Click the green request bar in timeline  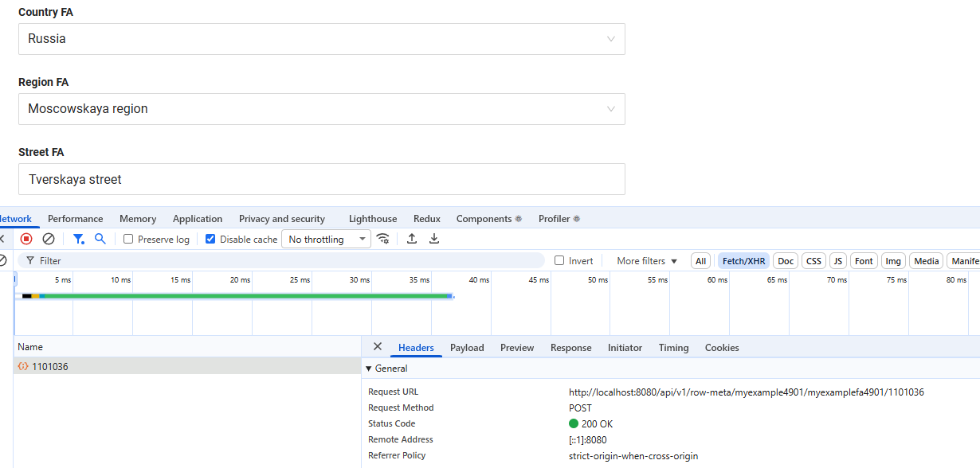click(239, 296)
